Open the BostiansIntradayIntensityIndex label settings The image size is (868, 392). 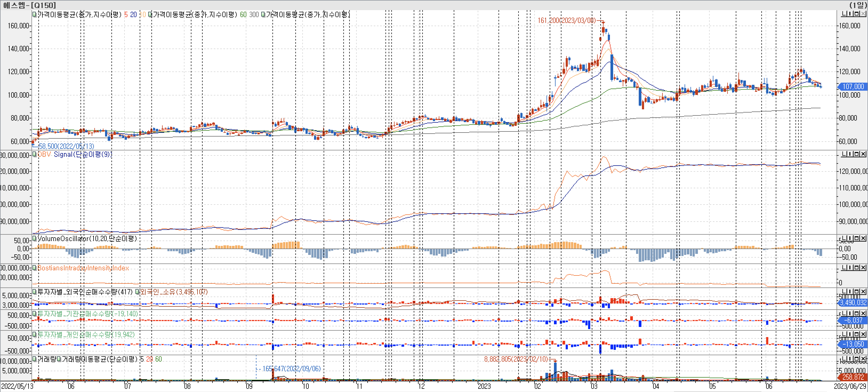click(x=83, y=268)
